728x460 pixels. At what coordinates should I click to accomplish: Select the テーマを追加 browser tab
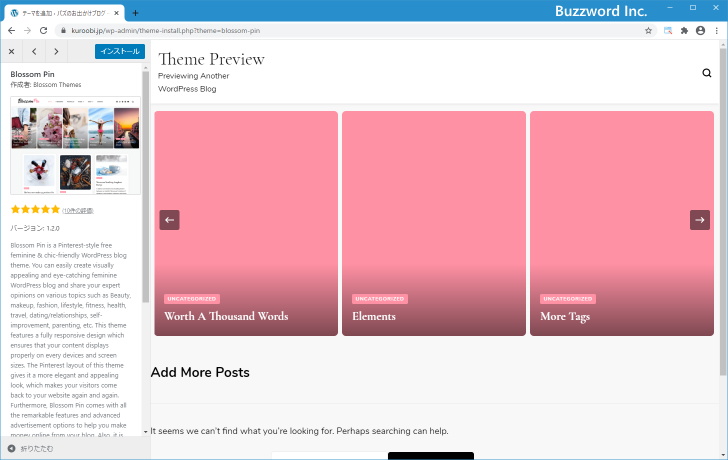[x=65, y=13]
